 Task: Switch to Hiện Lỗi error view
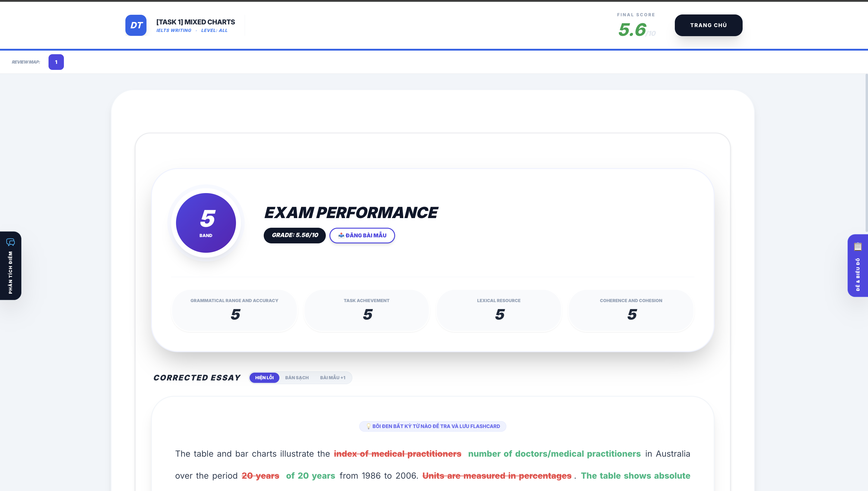(x=264, y=378)
